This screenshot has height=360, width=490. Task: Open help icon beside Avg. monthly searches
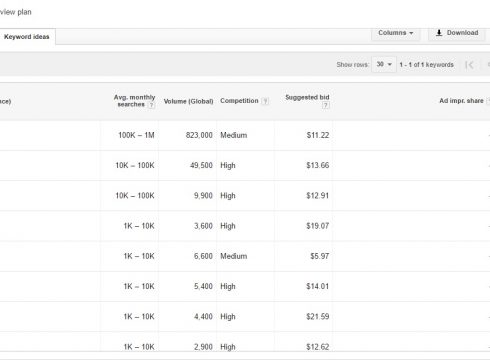click(151, 105)
